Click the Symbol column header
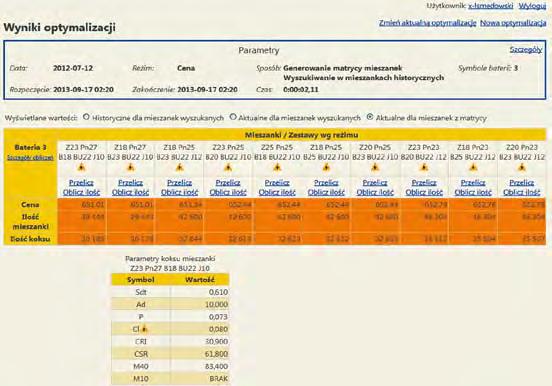 (141, 280)
